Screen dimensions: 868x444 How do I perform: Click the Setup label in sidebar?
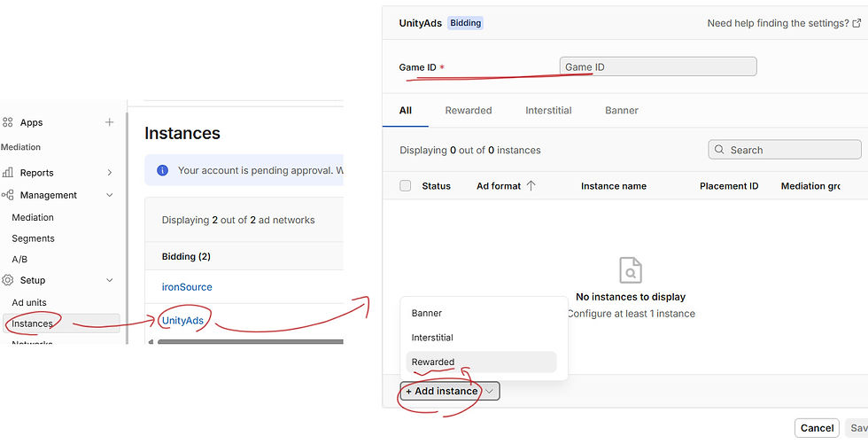(x=33, y=280)
